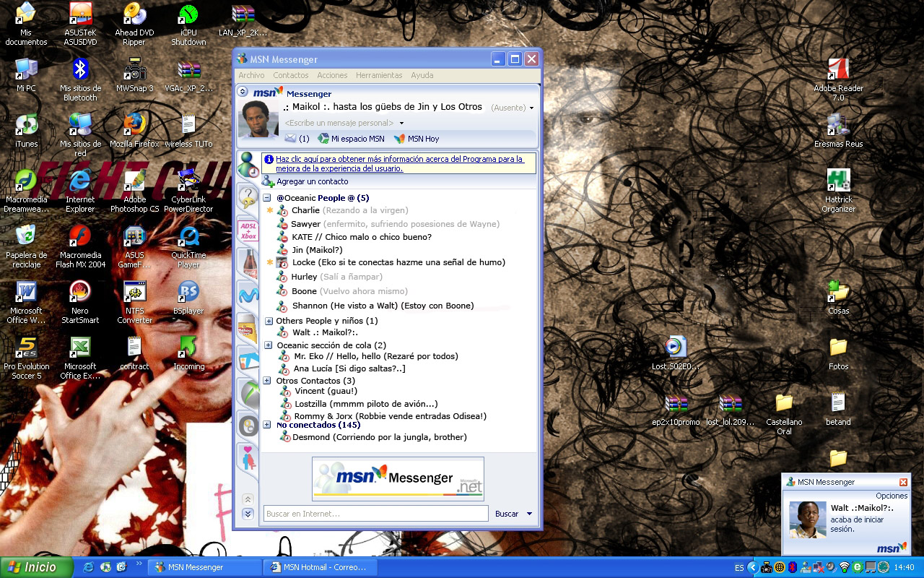
Task: Click Walt's picture in the toast notification
Action: click(x=808, y=519)
